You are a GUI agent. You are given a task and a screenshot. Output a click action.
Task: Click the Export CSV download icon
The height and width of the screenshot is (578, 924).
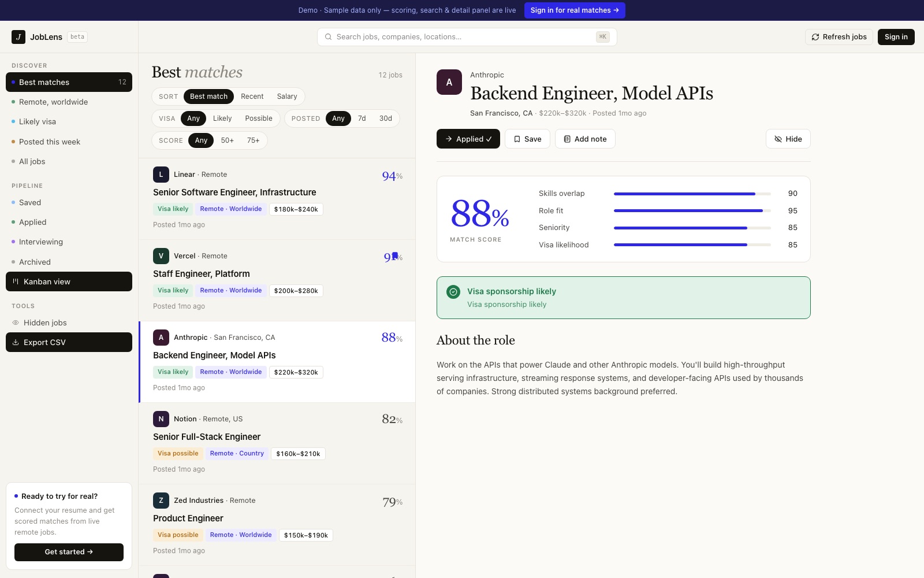click(16, 342)
